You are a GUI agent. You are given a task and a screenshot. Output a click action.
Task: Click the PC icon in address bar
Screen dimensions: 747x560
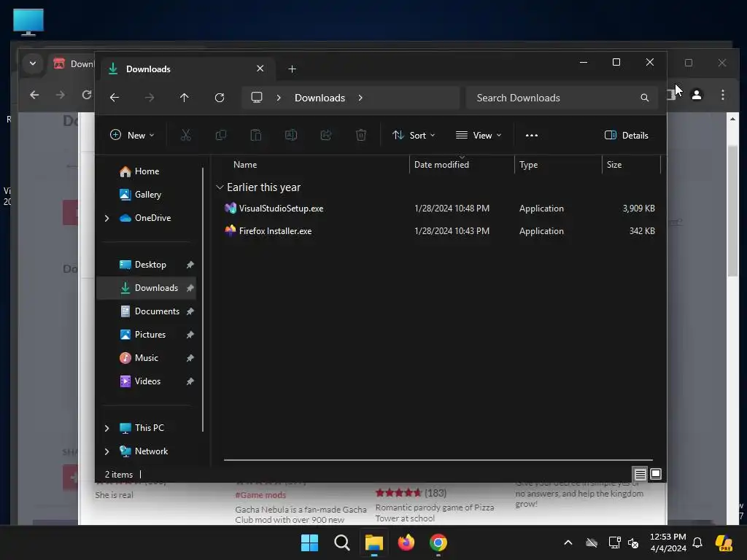point(257,98)
